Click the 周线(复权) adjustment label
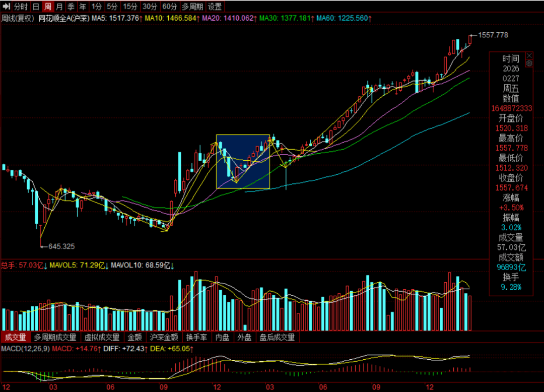 pyautogui.click(x=18, y=19)
